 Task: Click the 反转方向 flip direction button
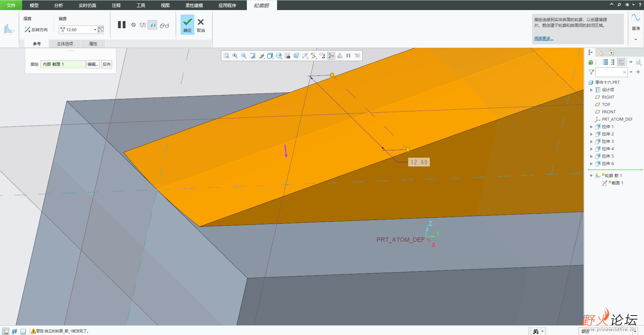point(36,30)
